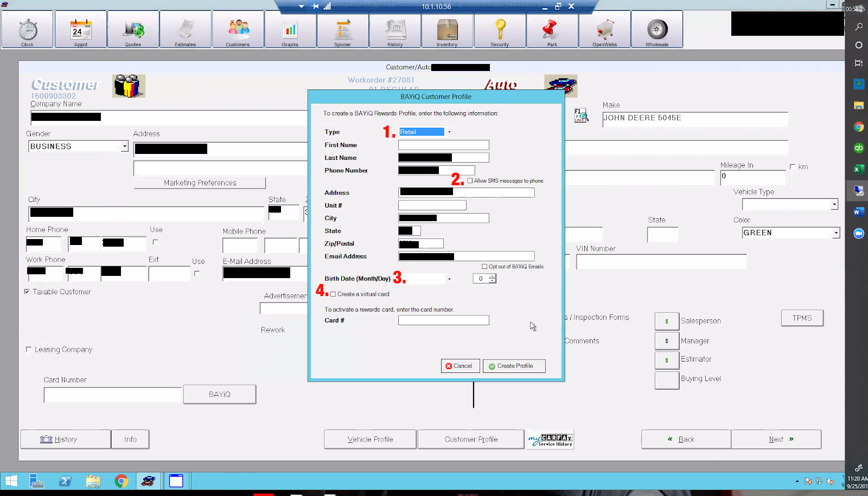This screenshot has width=868, height=496.
Task: Open the Inventory toolbar icon
Action: 447,30
